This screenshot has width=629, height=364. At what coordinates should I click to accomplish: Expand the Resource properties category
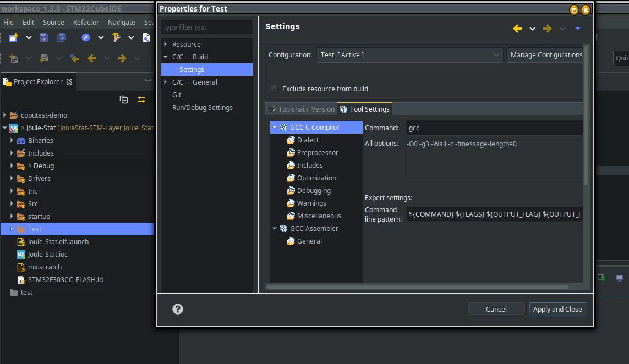click(x=165, y=44)
